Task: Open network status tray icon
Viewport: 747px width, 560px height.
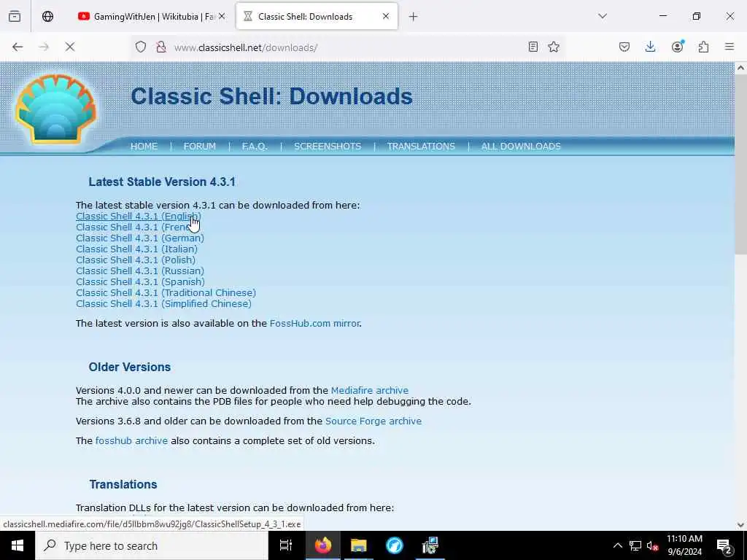Action: 635,545
